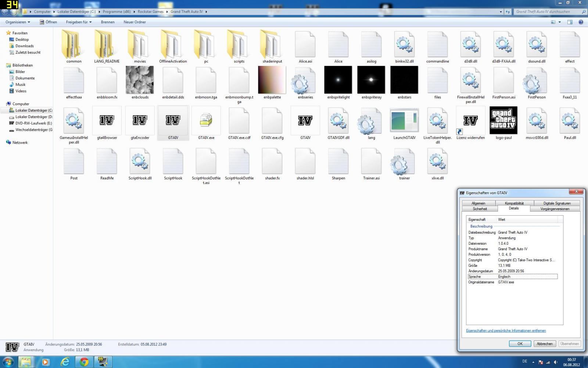
Task: Select the common folder icon
Action: pyautogui.click(x=73, y=44)
